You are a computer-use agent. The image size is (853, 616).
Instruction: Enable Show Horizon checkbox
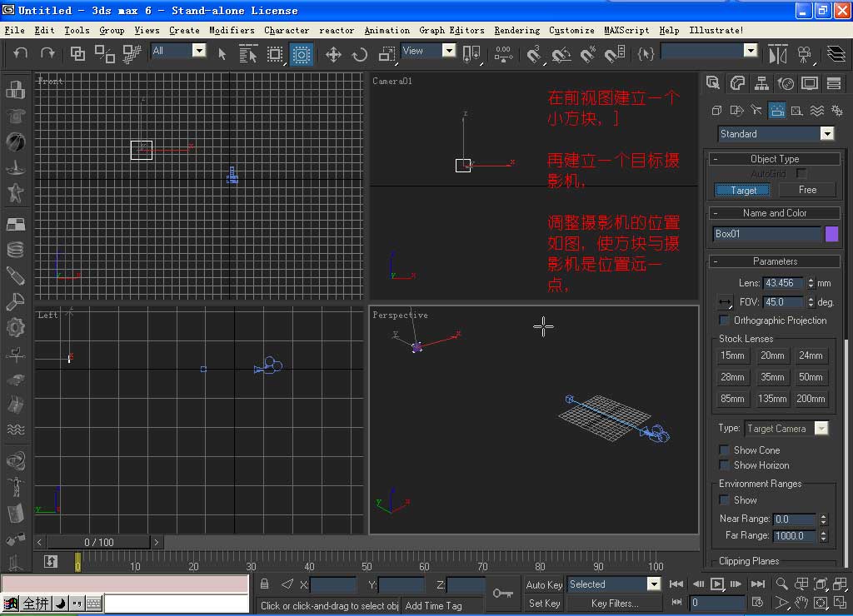tap(724, 464)
